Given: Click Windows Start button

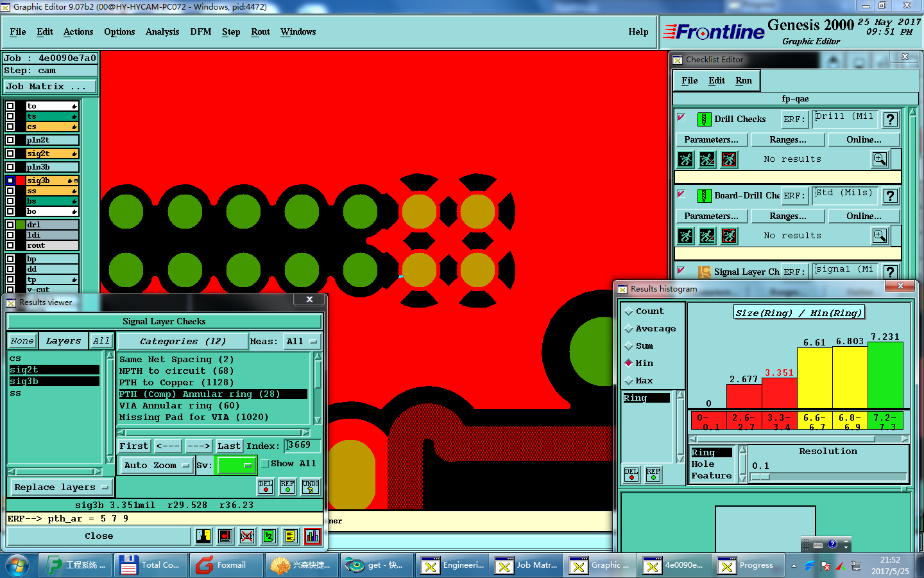Looking at the screenshot, I should [x=17, y=566].
